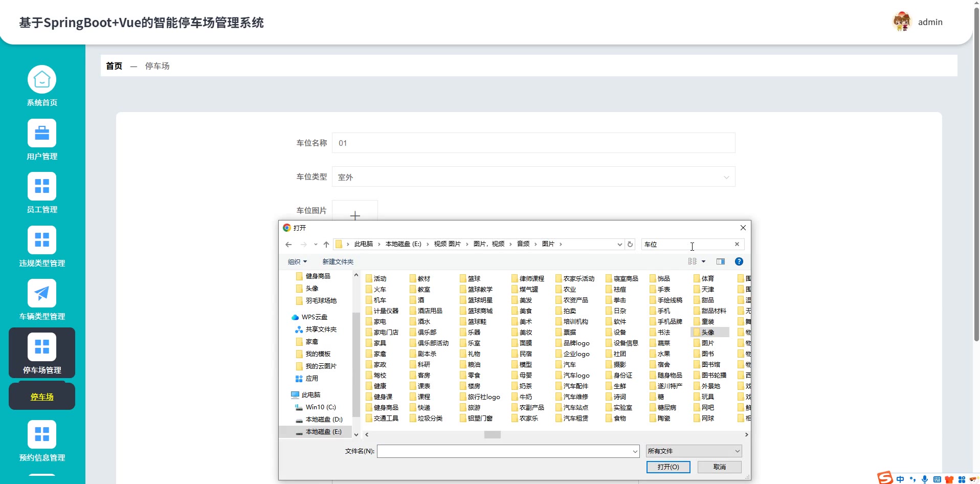Refresh the file dialog folder view
This screenshot has height=484, width=980.
pyautogui.click(x=630, y=245)
